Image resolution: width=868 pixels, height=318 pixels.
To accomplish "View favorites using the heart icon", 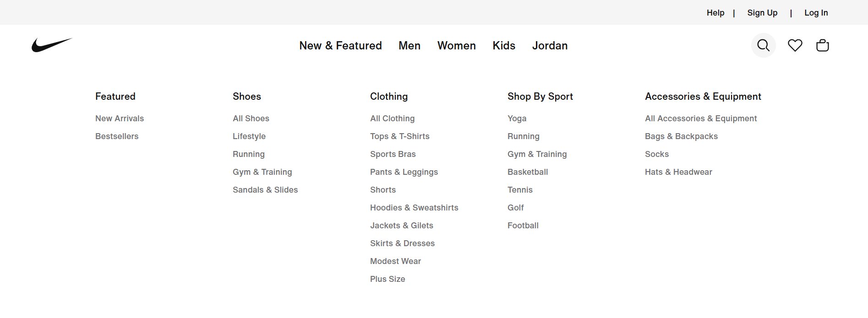I will [x=795, y=45].
